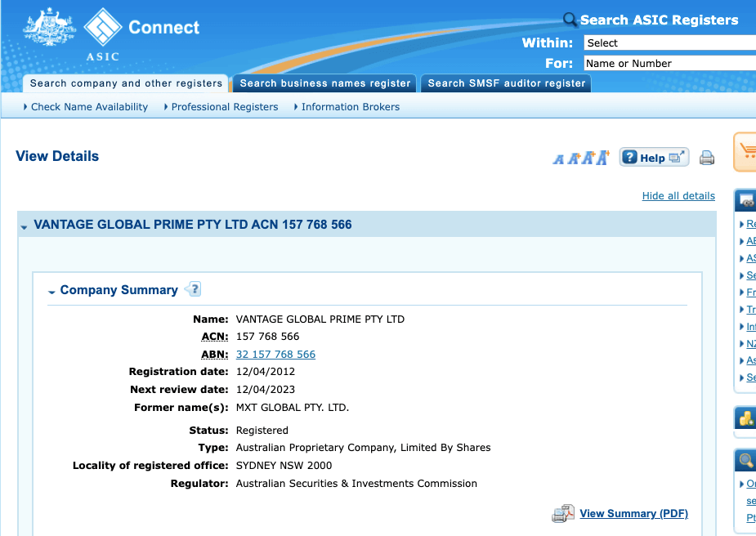Viewport: 756px width, 536px height.
Task: Click the ASIC Connect diamond logo
Action: [x=103, y=27]
